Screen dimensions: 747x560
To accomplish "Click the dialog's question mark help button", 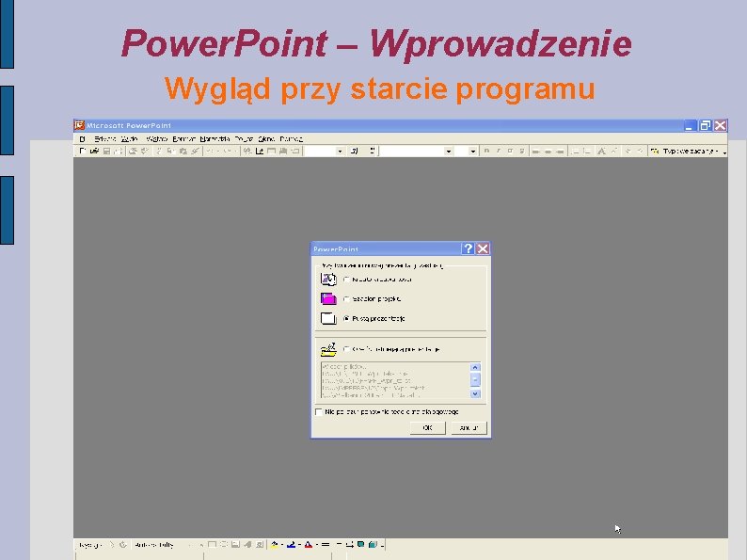I will coord(468,248).
